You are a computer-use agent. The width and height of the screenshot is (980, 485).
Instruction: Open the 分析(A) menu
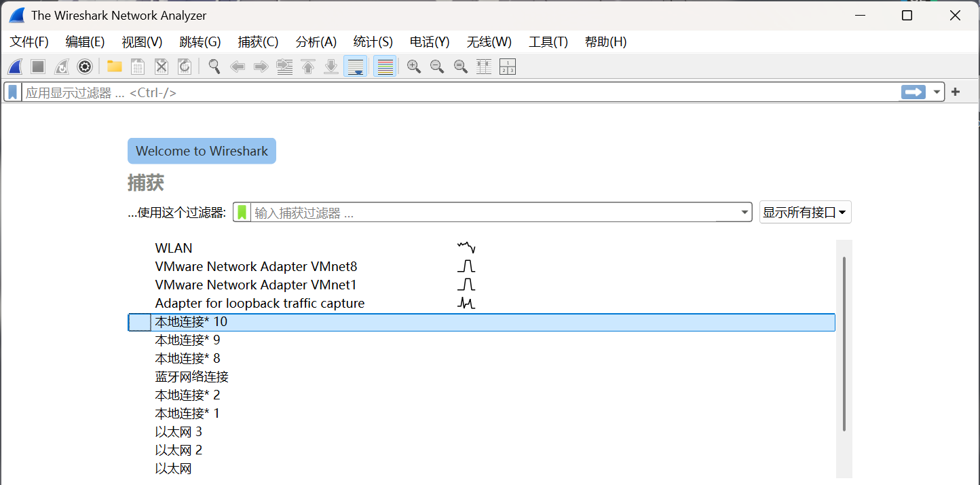tap(316, 42)
